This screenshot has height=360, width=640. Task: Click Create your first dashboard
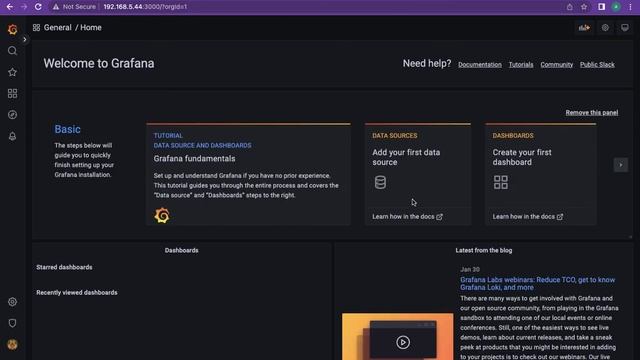tap(522, 157)
